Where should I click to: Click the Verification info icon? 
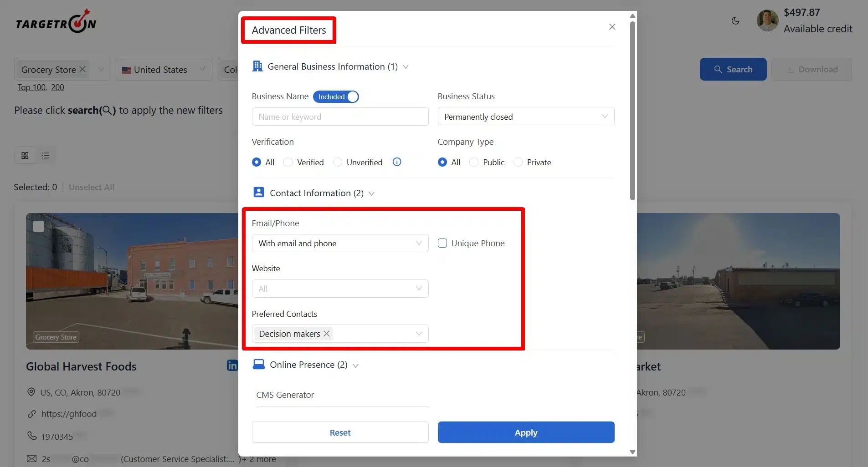click(x=397, y=162)
